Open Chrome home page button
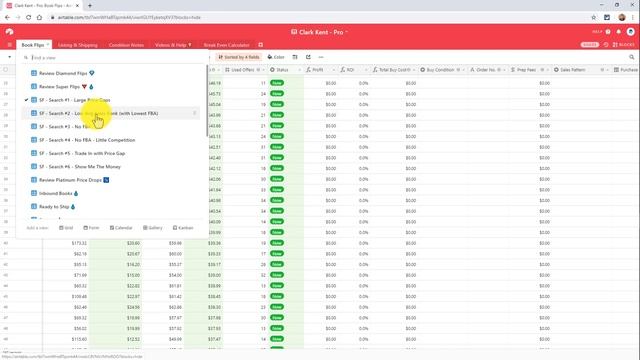This screenshot has height=360, width=640. 39,17
